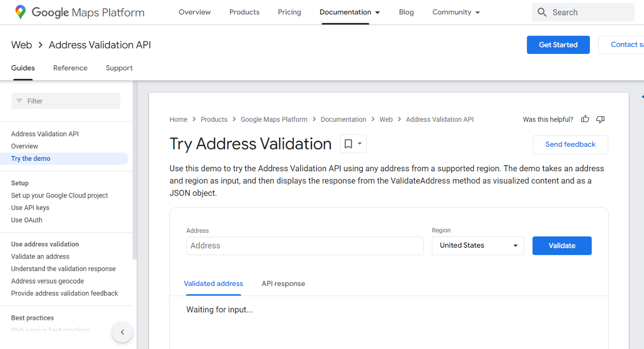Switch to the Support tab
This screenshot has height=349, width=644.
[x=119, y=68]
